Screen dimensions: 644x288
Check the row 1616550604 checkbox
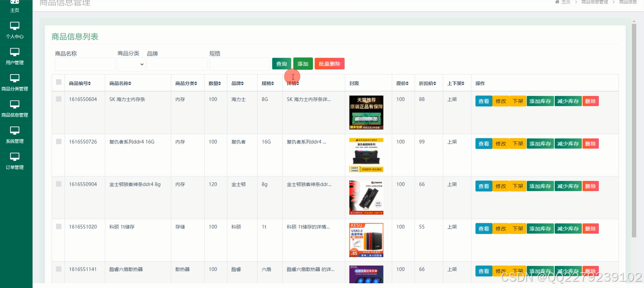pos(59,99)
